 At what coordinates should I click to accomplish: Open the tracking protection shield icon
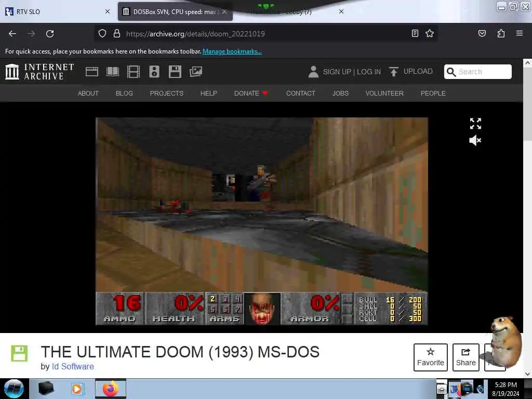point(102,34)
